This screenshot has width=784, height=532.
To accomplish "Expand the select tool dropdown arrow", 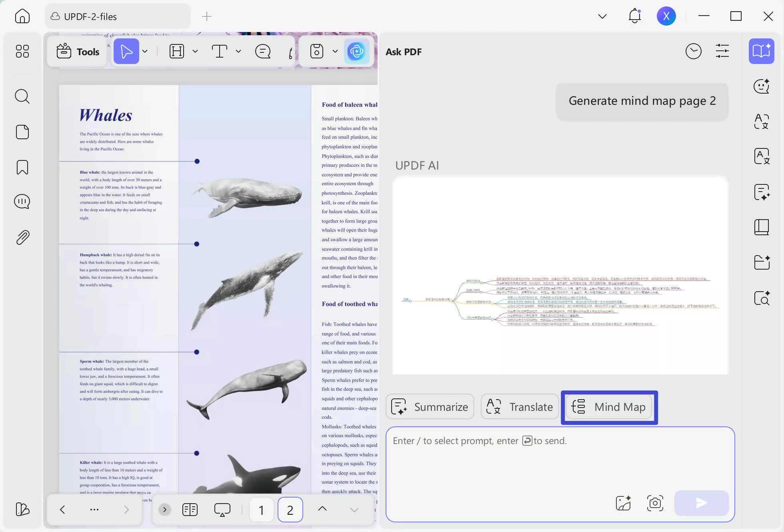I will click(x=145, y=51).
